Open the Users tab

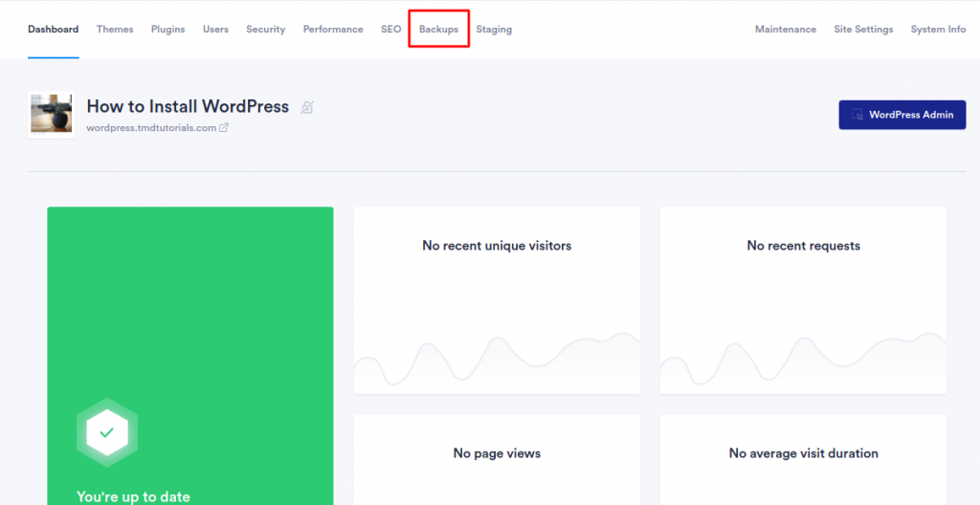pyautogui.click(x=215, y=30)
